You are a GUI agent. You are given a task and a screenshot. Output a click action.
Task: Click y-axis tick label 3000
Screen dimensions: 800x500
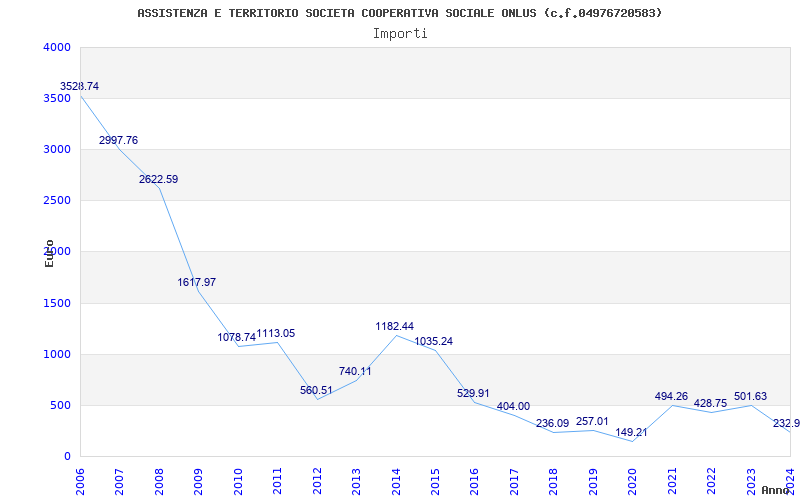pyautogui.click(x=57, y=149)
